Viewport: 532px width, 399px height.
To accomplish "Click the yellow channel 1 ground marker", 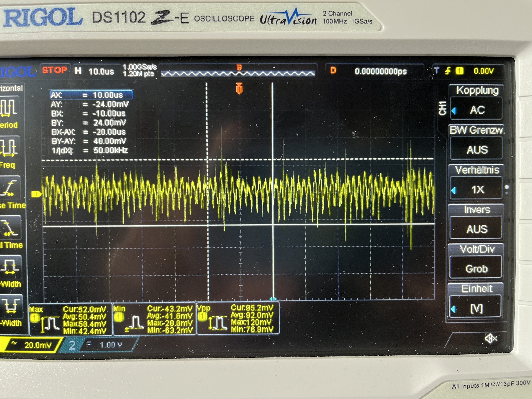I will tap(36, 194).
